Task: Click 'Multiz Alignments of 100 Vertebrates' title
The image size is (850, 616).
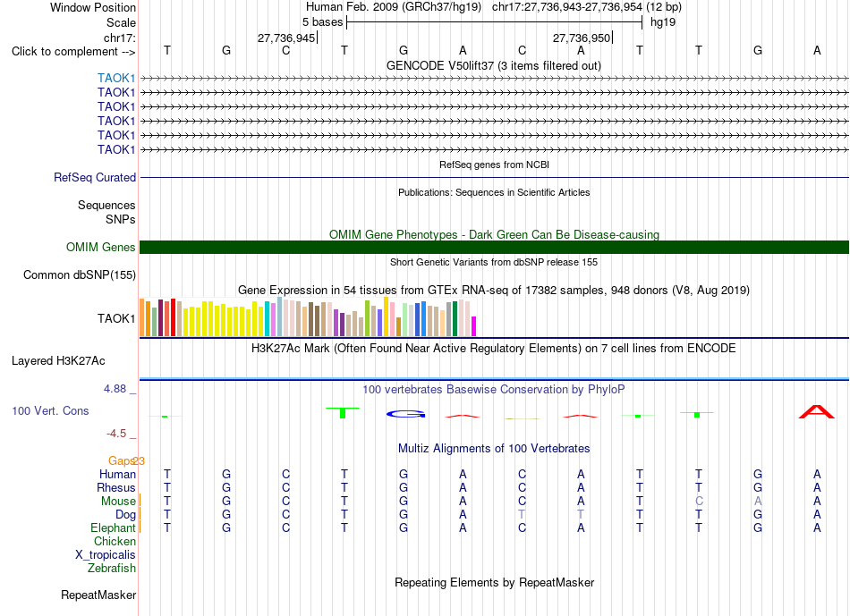Action: [x=494, y=449]
